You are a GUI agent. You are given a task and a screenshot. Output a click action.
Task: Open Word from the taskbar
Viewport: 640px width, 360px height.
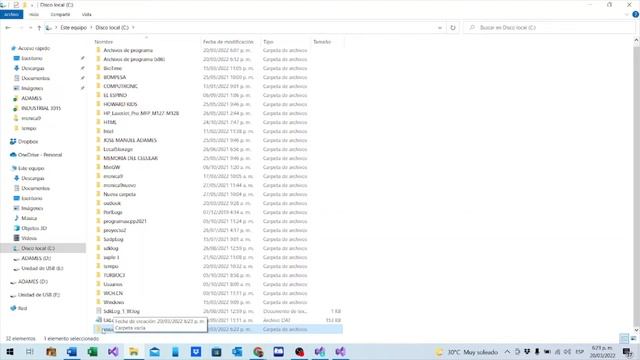[x=72, y=351]
